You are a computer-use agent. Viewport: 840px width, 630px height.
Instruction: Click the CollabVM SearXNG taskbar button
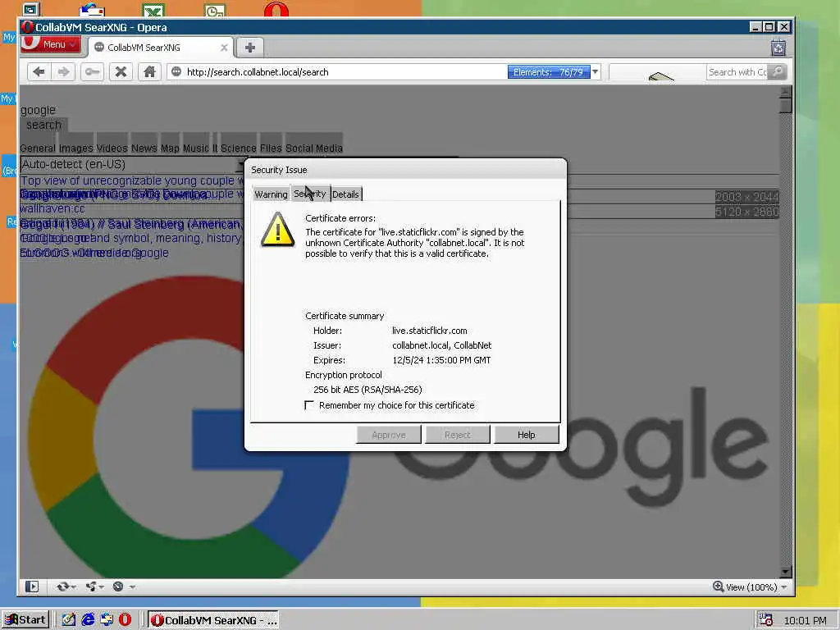pos(214,620)
